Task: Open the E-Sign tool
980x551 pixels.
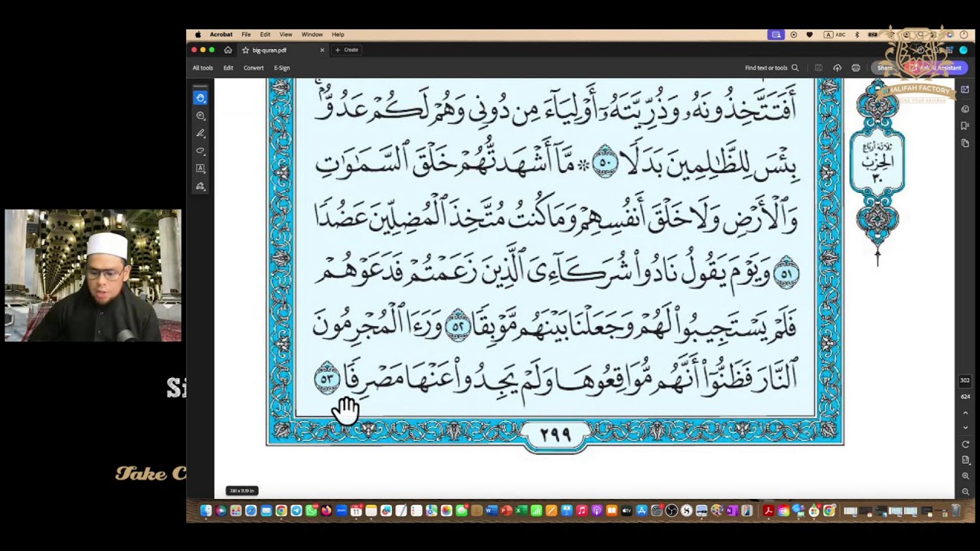Action: point(282,68)
